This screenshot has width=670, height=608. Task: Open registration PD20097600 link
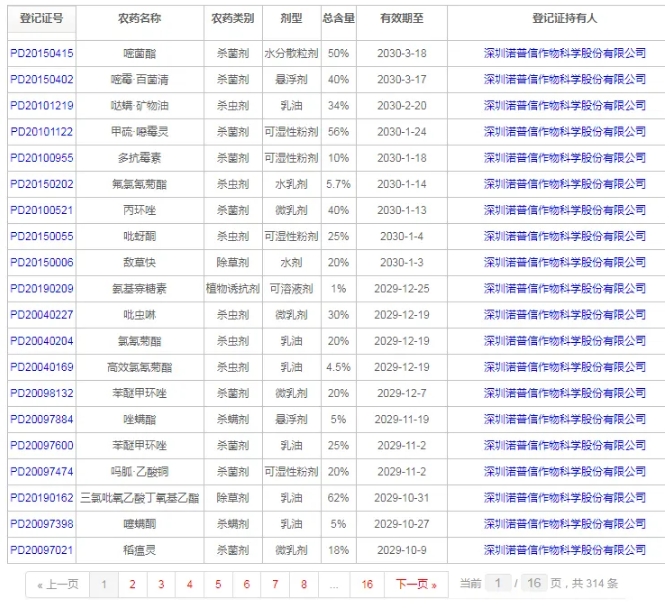point(42,446)
